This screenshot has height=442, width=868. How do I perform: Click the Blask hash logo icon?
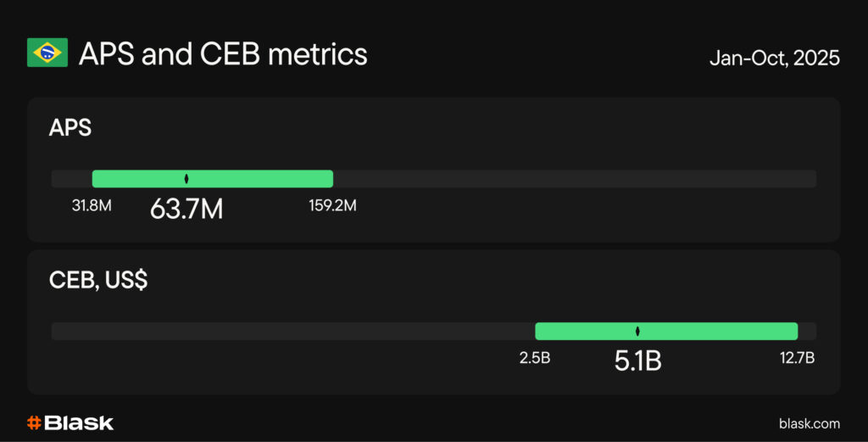(x=34, y=422)
